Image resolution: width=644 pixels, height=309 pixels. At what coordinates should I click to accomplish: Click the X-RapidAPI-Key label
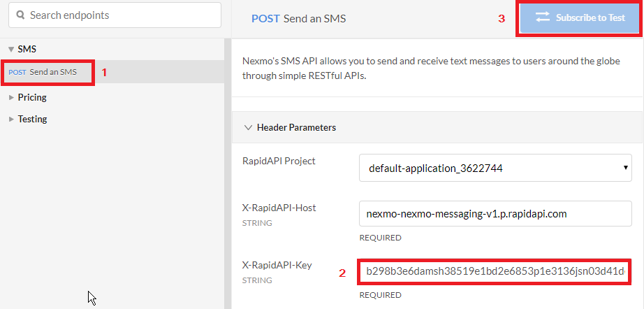pos(277,266)
